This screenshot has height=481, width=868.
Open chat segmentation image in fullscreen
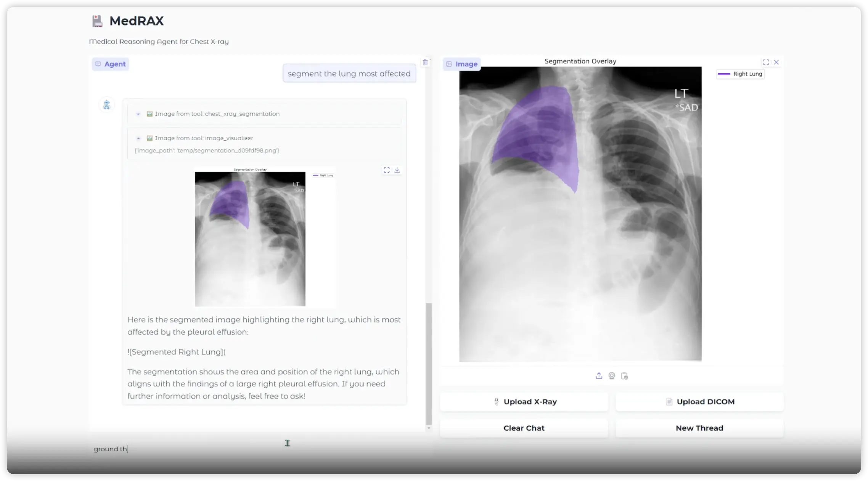point(387,170)
